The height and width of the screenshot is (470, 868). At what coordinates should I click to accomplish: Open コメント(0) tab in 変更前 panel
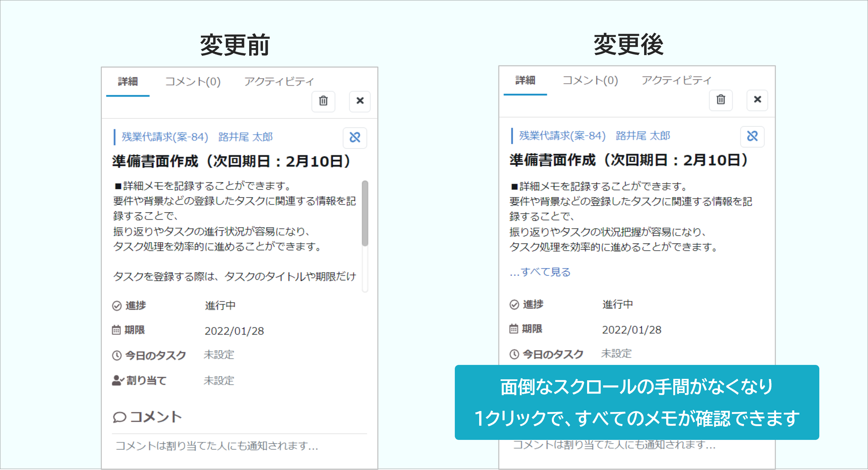193,82
